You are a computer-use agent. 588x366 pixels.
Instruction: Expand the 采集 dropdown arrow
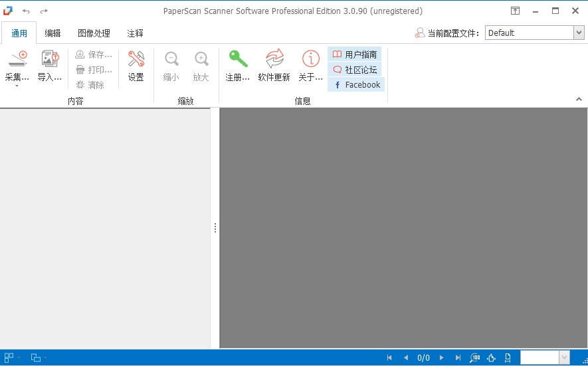point(17,86)
